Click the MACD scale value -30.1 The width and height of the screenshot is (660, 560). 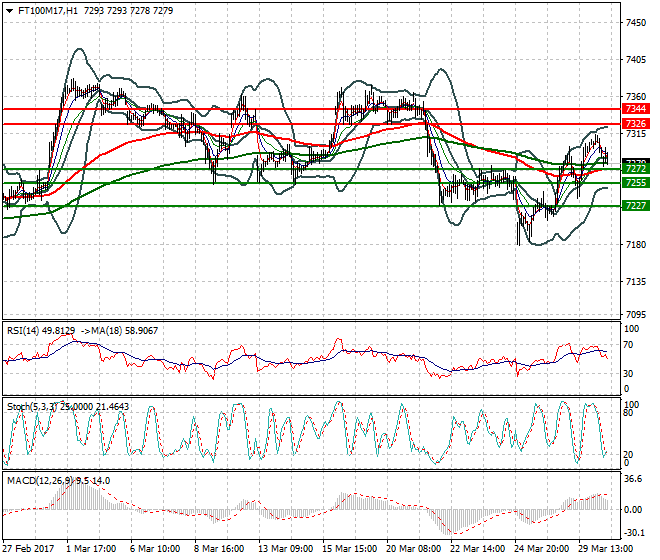[x=634, y=533]
